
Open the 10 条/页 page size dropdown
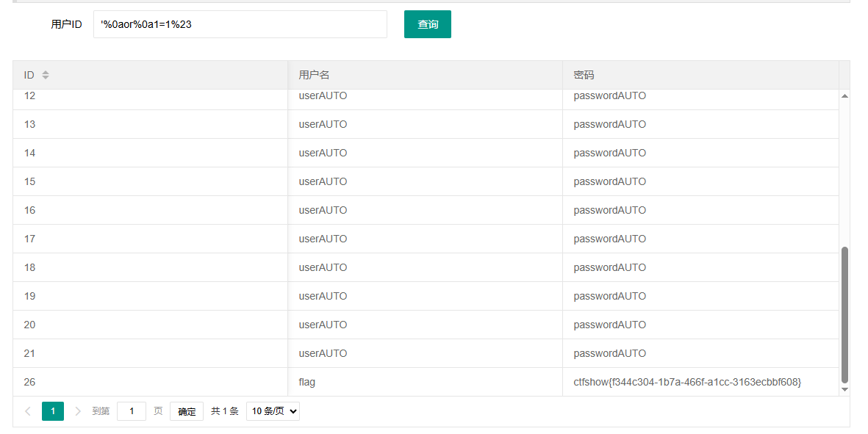point(273,411)
